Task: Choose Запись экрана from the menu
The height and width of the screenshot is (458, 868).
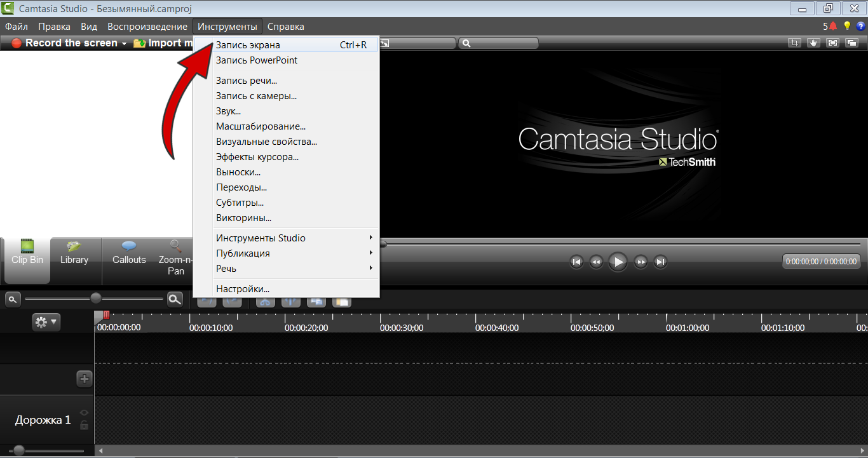Action: tap(287, 45)
